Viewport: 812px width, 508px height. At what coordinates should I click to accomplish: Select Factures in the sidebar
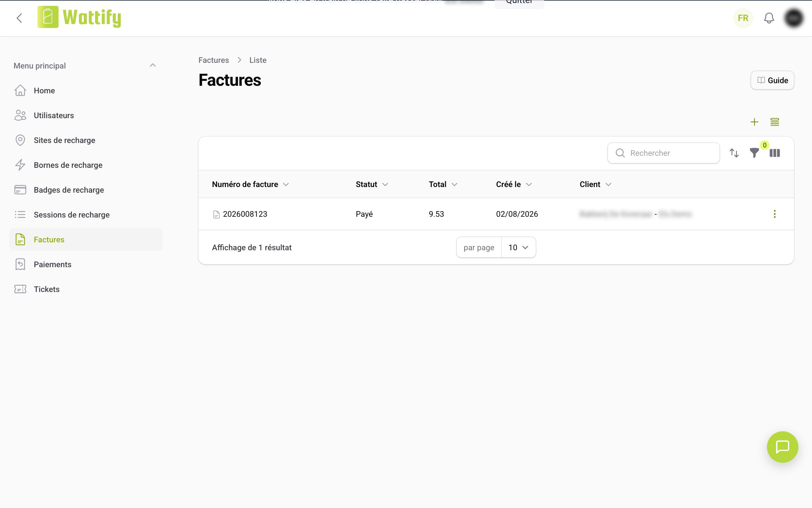coord(86,239)
